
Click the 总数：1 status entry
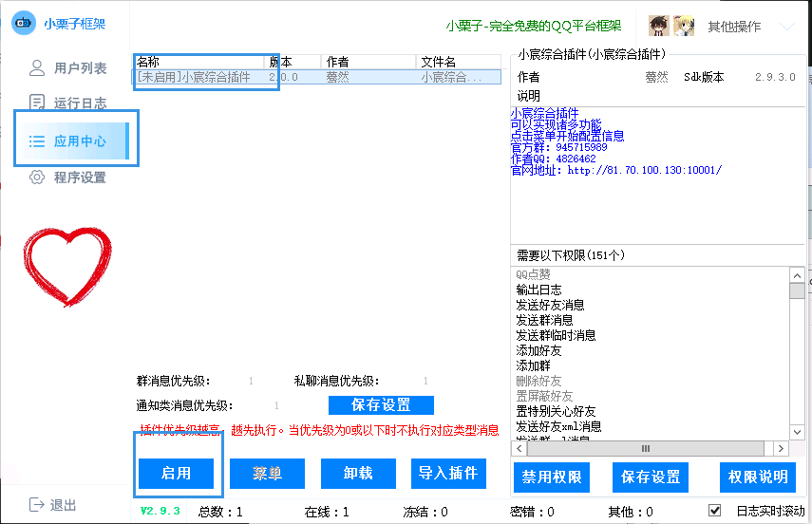(220, 512)
